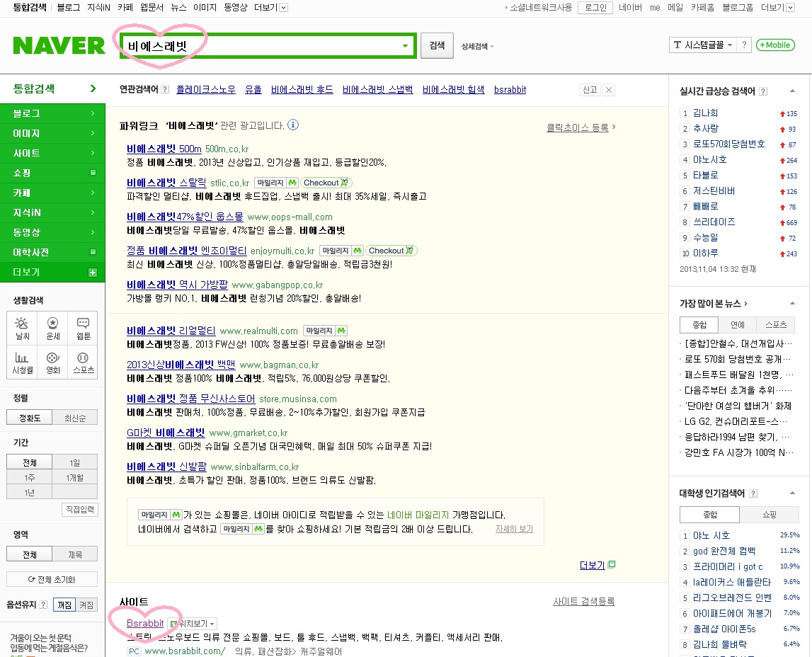
Task: Open the 클릭초이스 등록 link
Action: [578, 127]
